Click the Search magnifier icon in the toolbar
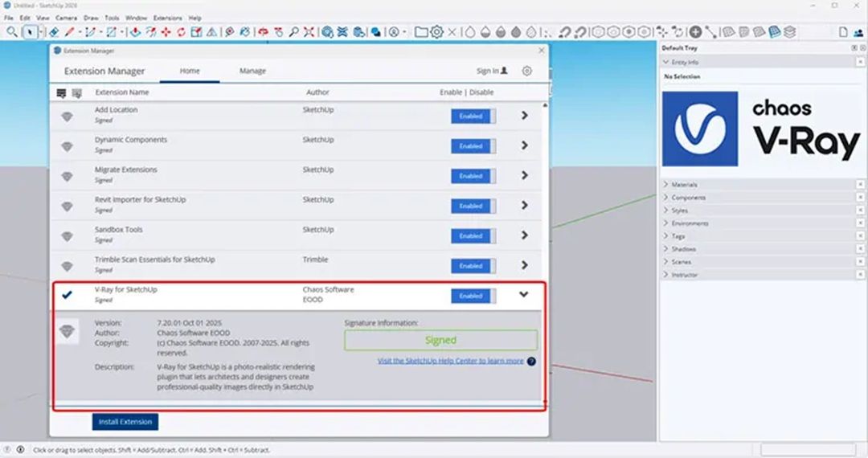This screenshot has height=458, width=868. point(11,32)
